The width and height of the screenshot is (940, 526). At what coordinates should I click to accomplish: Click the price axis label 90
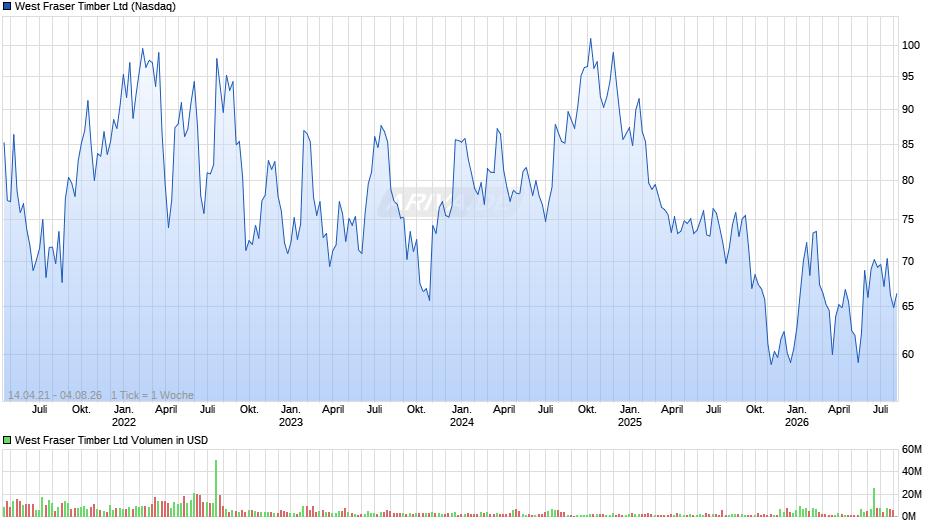(908, 110)
